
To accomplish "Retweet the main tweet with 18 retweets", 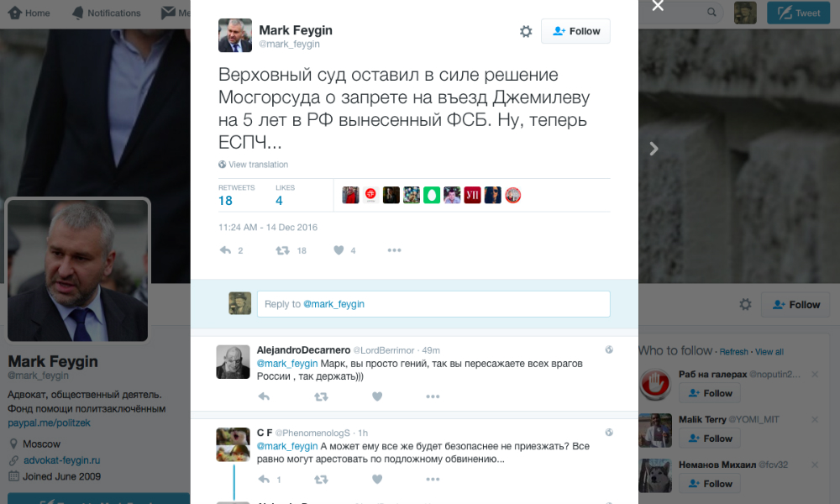I will (x=282, y=250).
